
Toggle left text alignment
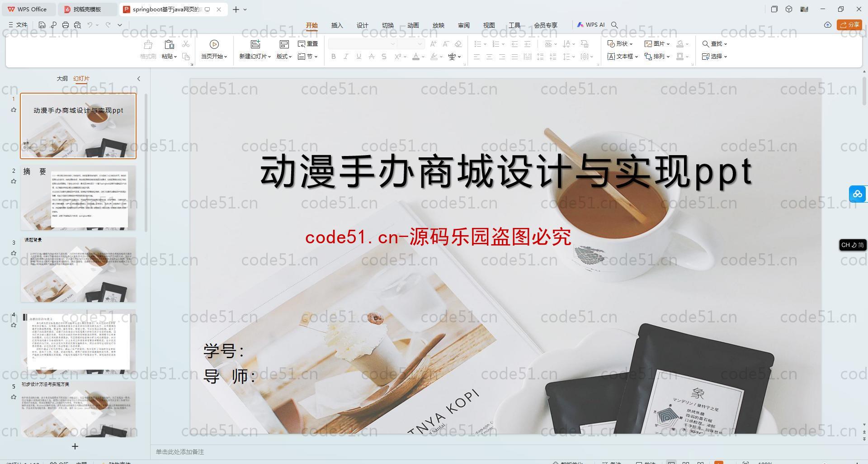[x=476, y=57]
